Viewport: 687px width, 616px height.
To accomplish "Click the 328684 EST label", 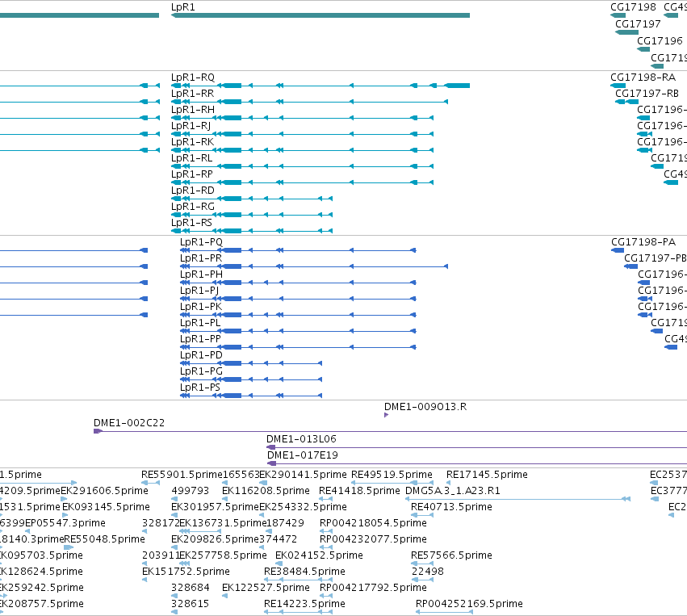I will click(191, 589).
